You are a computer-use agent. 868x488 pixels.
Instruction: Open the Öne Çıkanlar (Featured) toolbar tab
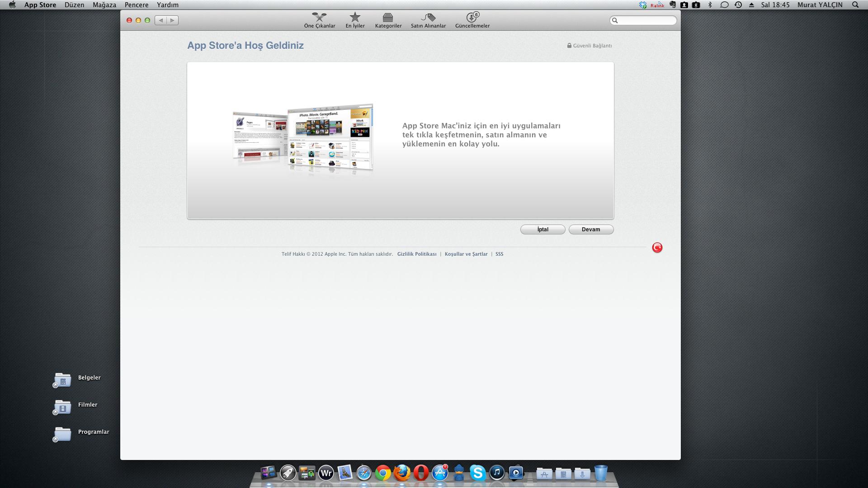tap(320, 20)
